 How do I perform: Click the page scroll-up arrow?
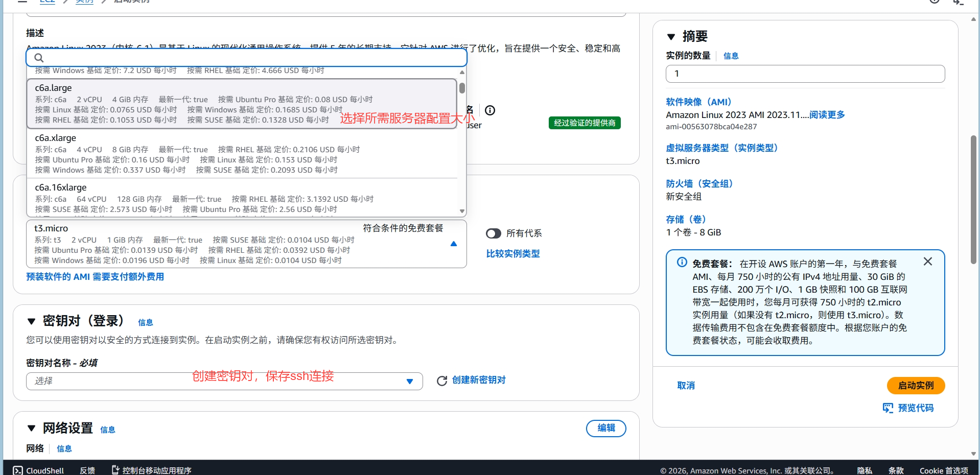[x=973, y=19]
